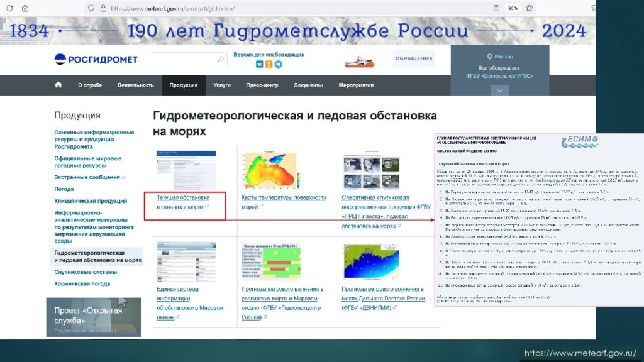
Task: Open the home icon in navigation bar
Action: pos(58,85)
